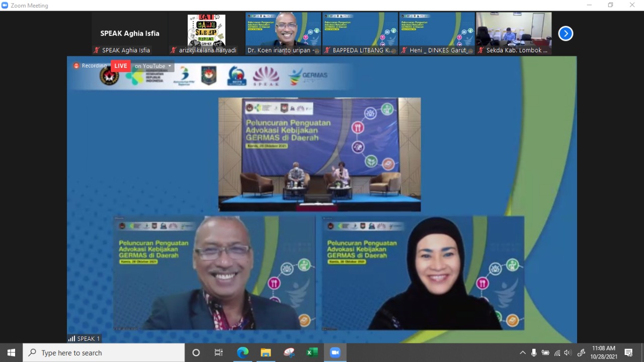Screen dimensions: 644x362
Task: Open Excel from the taskbar
Action: [312, 353]
